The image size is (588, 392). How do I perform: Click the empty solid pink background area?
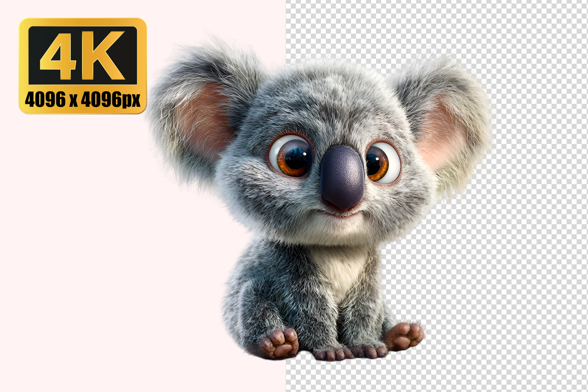[x=98, y=255]
